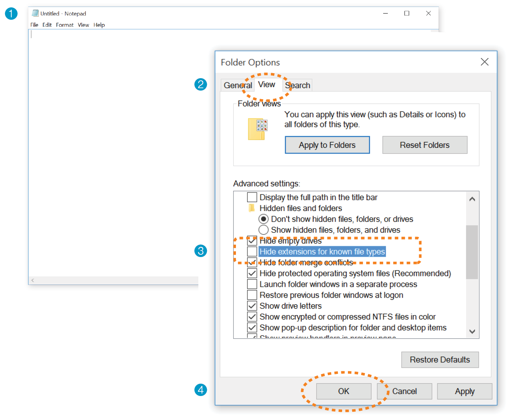Open the Edit menu in Notepad
518x420 pixels.
[47, 25]
